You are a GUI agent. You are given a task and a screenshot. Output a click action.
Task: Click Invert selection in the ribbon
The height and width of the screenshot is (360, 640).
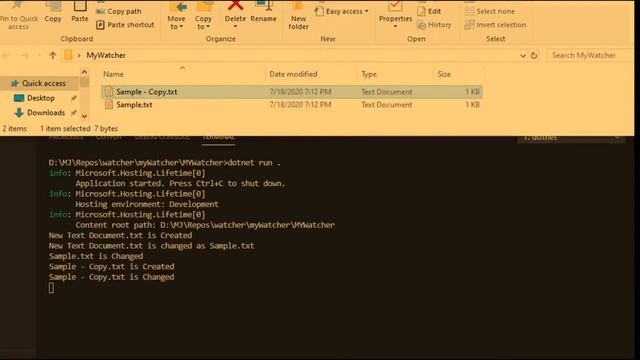[495, 25]
